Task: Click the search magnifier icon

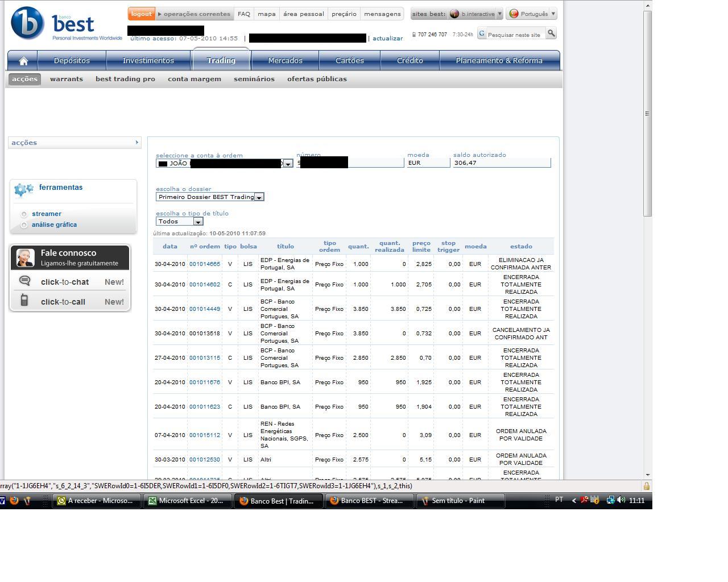Action: click(551, 34)
